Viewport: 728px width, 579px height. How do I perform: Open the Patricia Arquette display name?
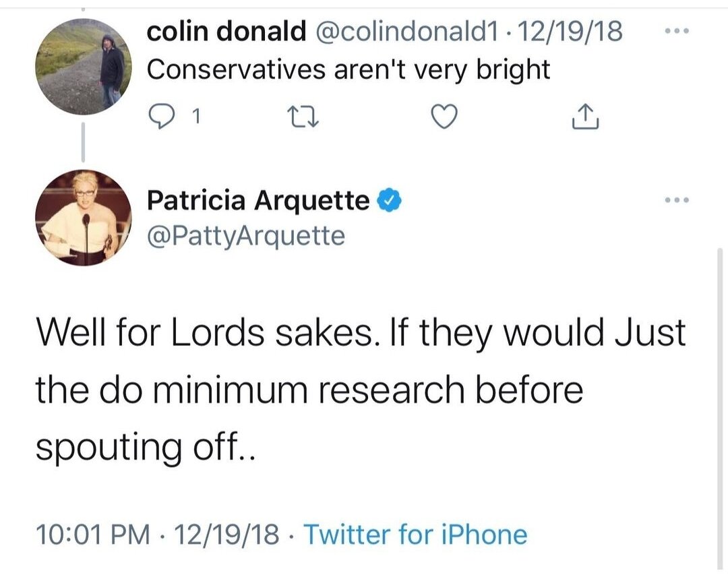click(258, 201)
